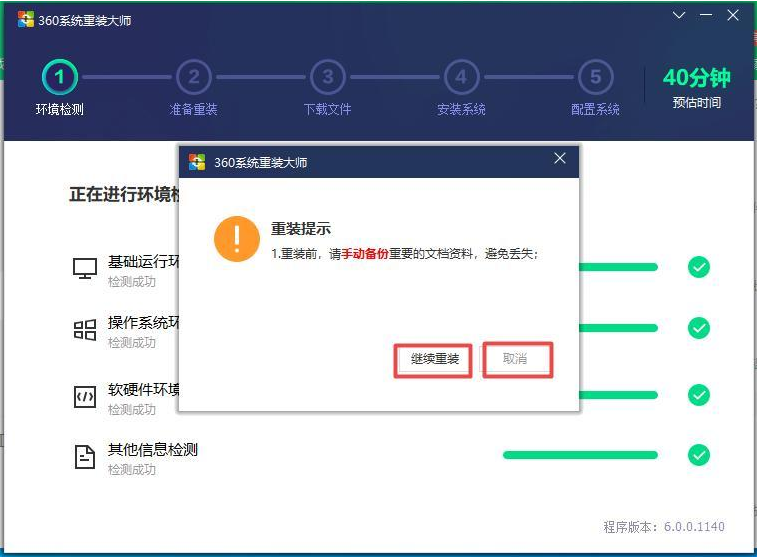Click the 其他信息检测 progress bar

(x=580, y=455)
